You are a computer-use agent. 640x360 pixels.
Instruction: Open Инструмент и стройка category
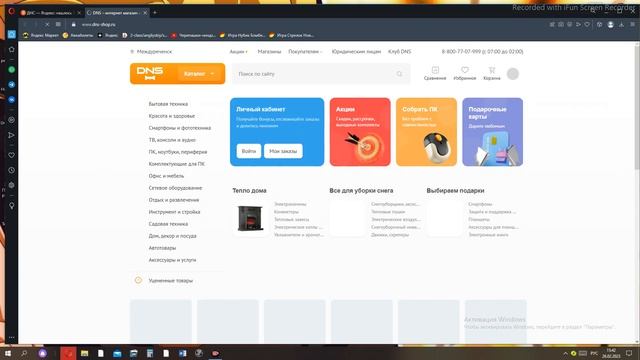(x=174, y=212)
